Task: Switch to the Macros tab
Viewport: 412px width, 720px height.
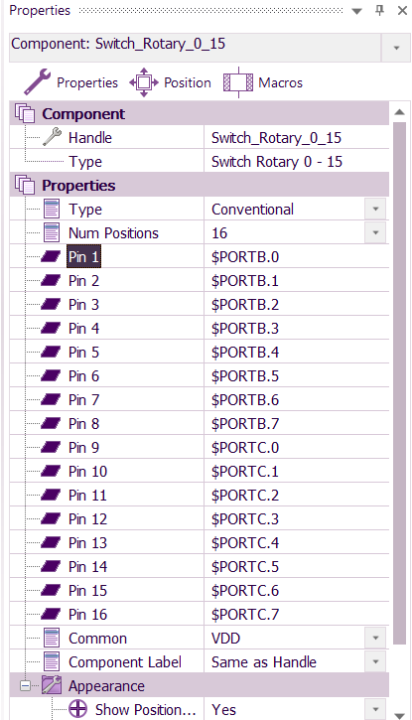Action: tap(263, 83)
